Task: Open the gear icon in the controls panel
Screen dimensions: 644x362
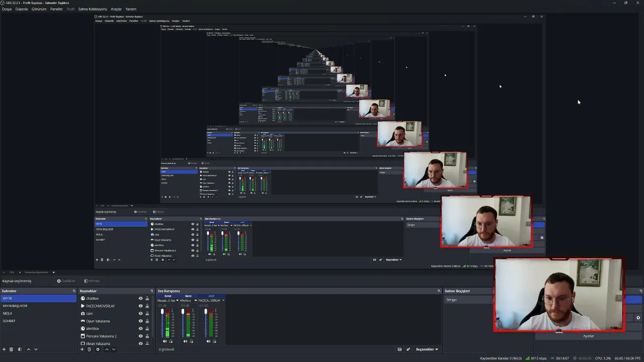Action: click(638, 318)
